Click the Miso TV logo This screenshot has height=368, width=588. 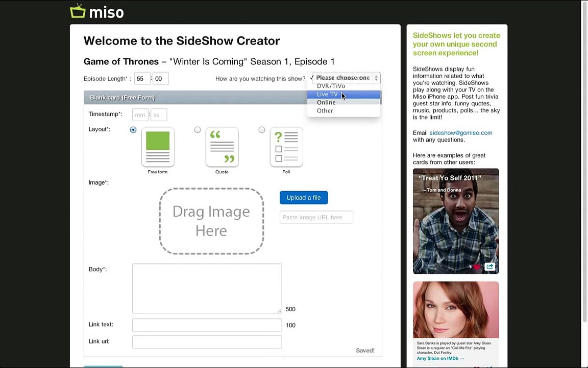click(x=97, y=12)
